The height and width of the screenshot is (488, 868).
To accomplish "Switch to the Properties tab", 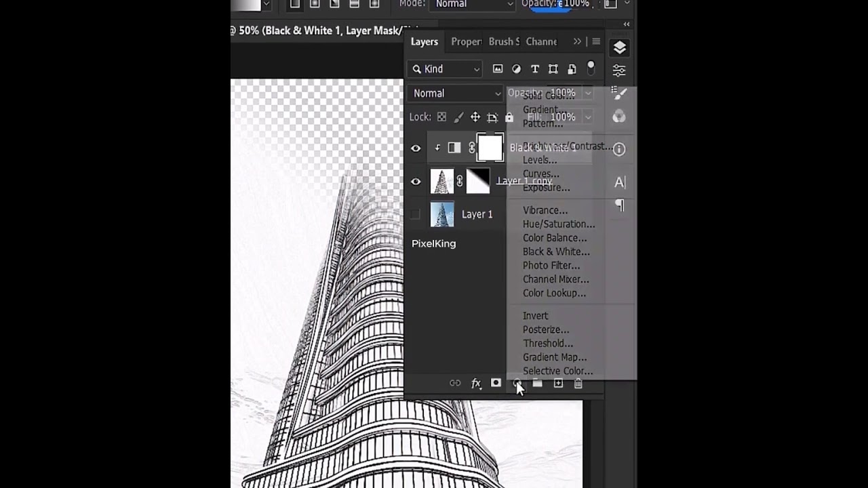I will pos(467,41).
